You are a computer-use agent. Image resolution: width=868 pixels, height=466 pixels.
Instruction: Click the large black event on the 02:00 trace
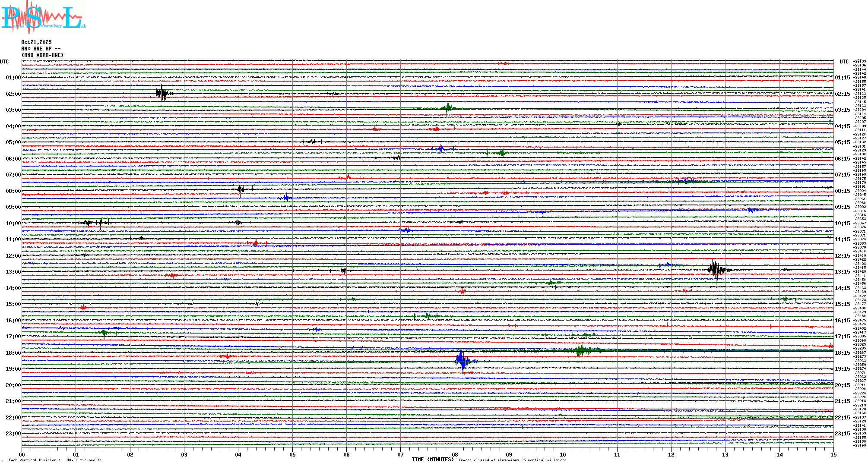coord(162,93)
